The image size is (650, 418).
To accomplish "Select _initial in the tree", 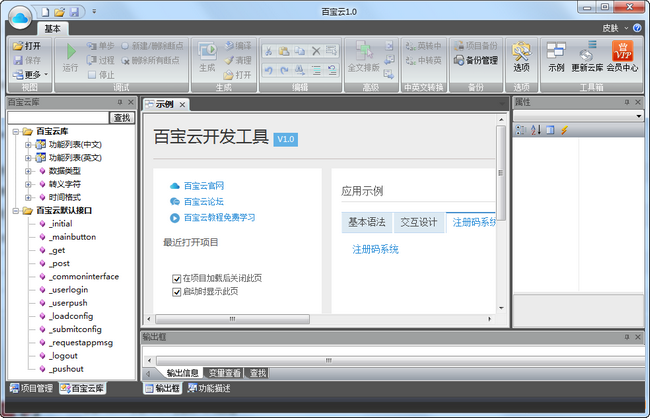I will [x=61, y=224].
